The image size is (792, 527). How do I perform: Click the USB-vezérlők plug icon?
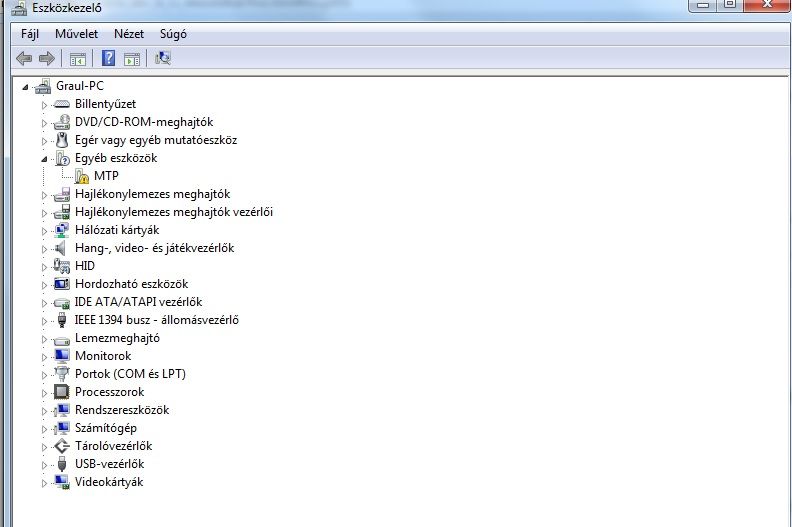pyautogui.click(x=62, y=464)
